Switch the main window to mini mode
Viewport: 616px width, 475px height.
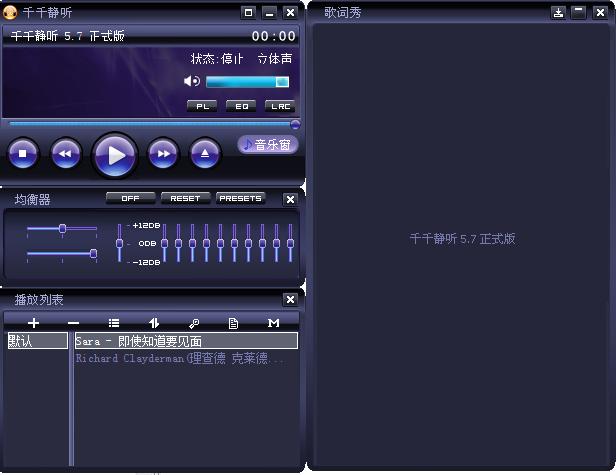[248, 13]
